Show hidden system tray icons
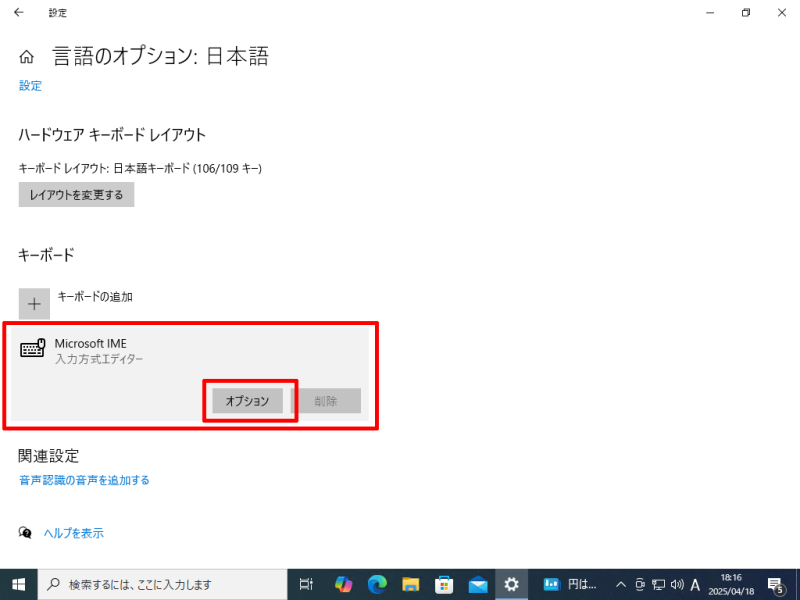Image resolution: width=800 pixels, height=600 pixels. 620,585
